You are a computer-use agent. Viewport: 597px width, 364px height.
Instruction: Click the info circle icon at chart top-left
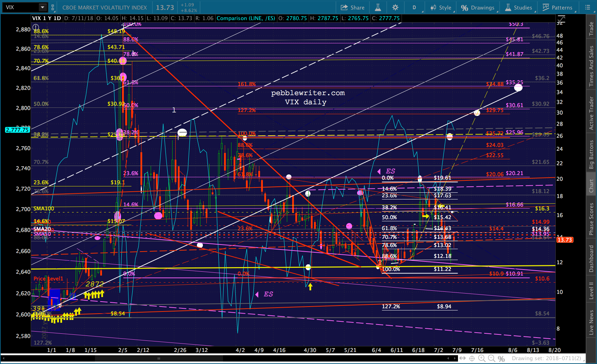point(36,27)
